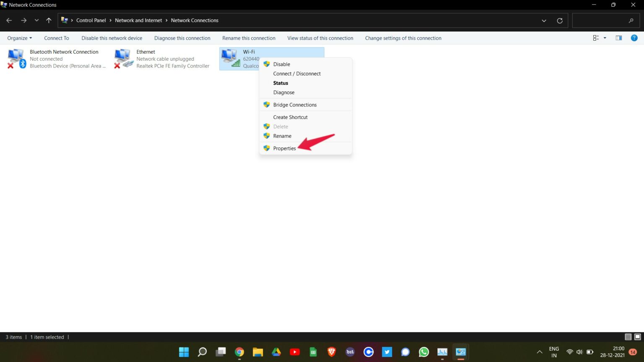This screenshot has height=362, width=644.
Task: Go back using the back arrow
Action: pyautogui.click(x=9, y=20)
